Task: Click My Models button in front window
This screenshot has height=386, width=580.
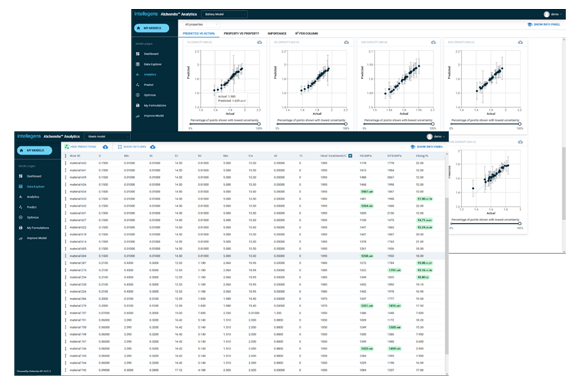Action: pos(35,150)
